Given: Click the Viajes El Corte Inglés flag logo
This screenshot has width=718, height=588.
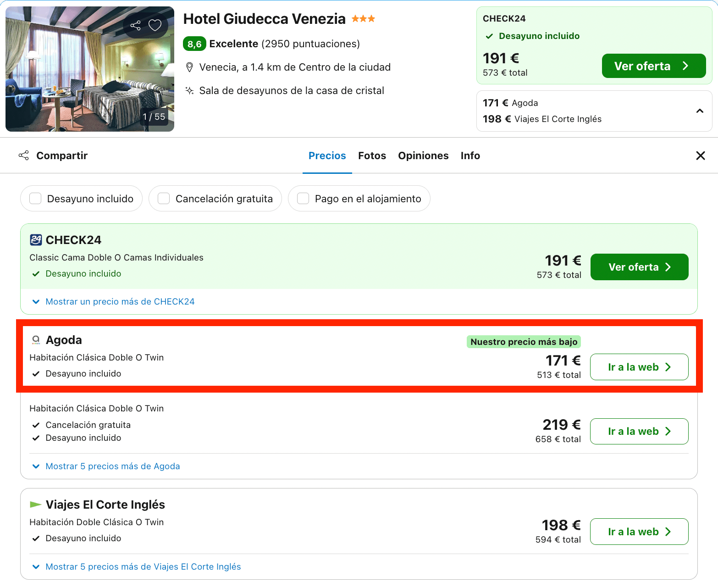Looking at the screenshot, I should coord(36,505).
